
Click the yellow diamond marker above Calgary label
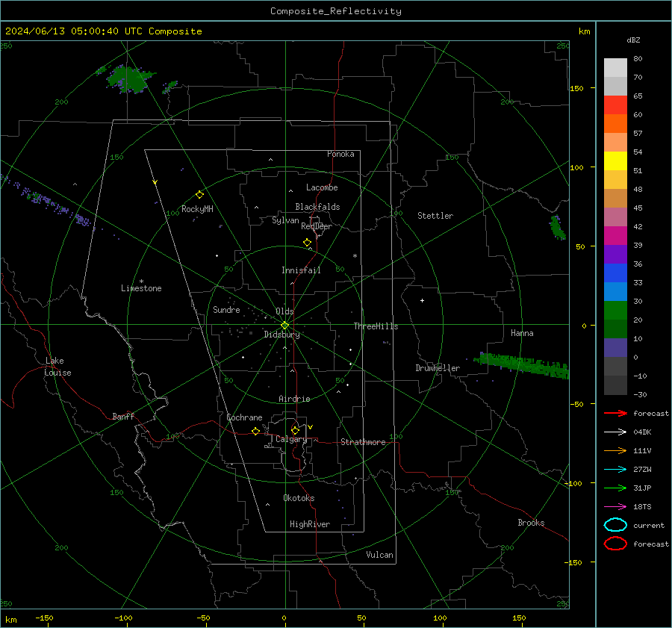pyautogui.click(x=295, y=430)
